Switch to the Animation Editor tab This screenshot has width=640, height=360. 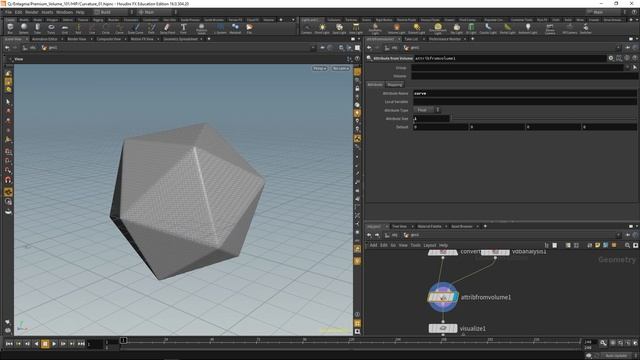coord(44,39)
